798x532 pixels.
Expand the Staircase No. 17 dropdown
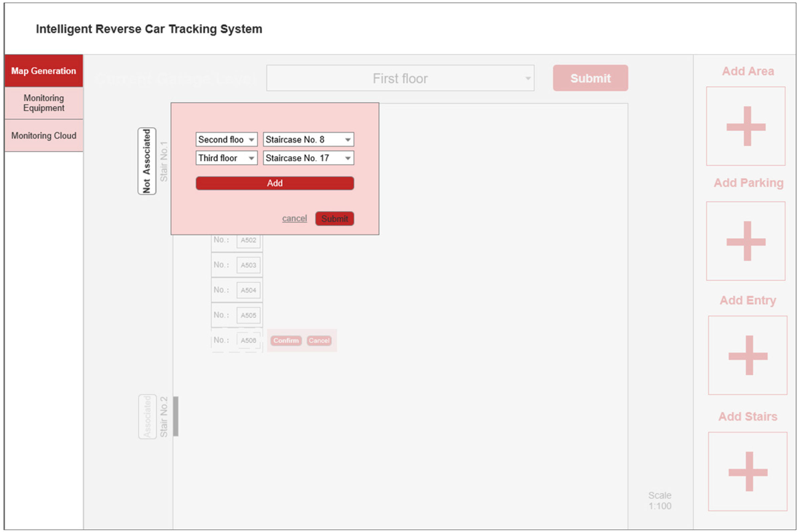tap(308, 158)
